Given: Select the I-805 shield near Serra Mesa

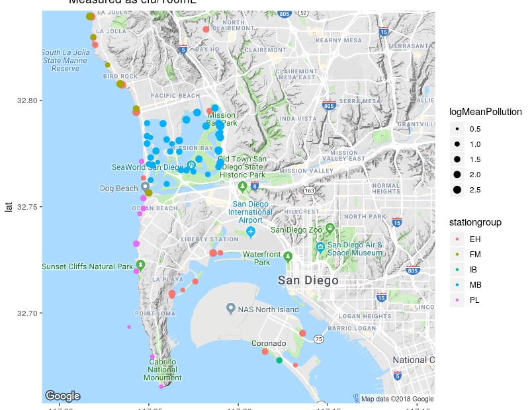Looking at the screenshot, I should tap(329, 105).
